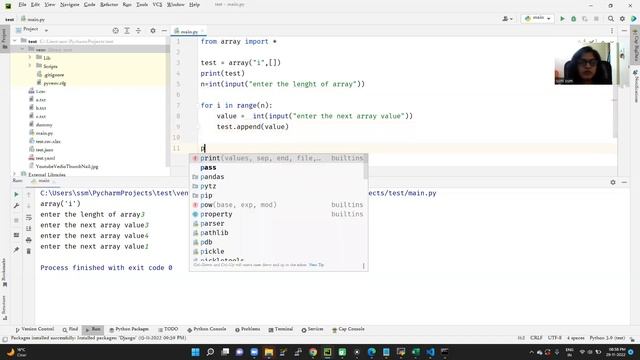Collapse the test root folder
Image resolution: width=640 pixels, height=360 pixels.
pos(15,41)
